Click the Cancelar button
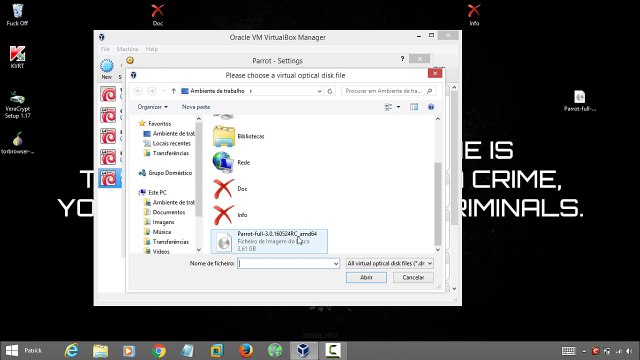 click(x=413, y=278)
